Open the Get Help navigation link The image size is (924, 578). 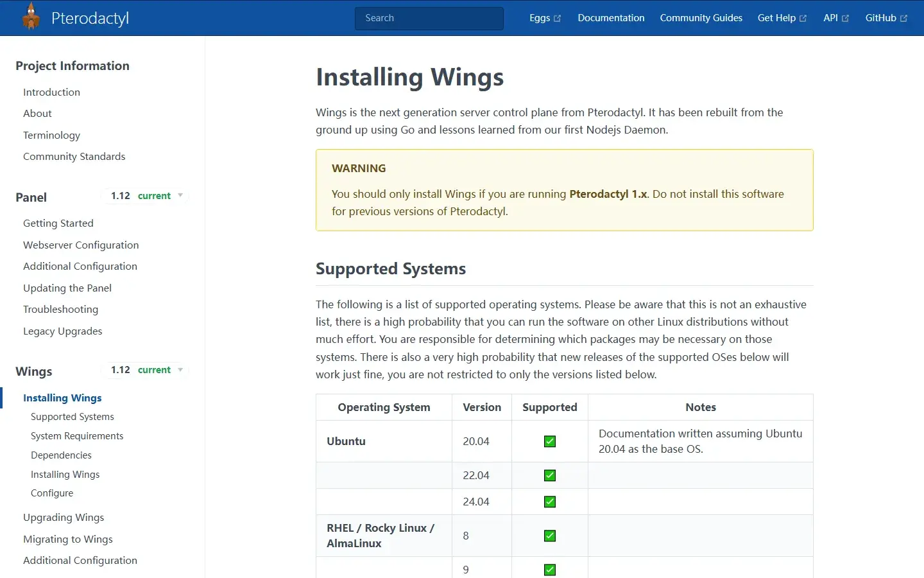click(x=782, y=18)
